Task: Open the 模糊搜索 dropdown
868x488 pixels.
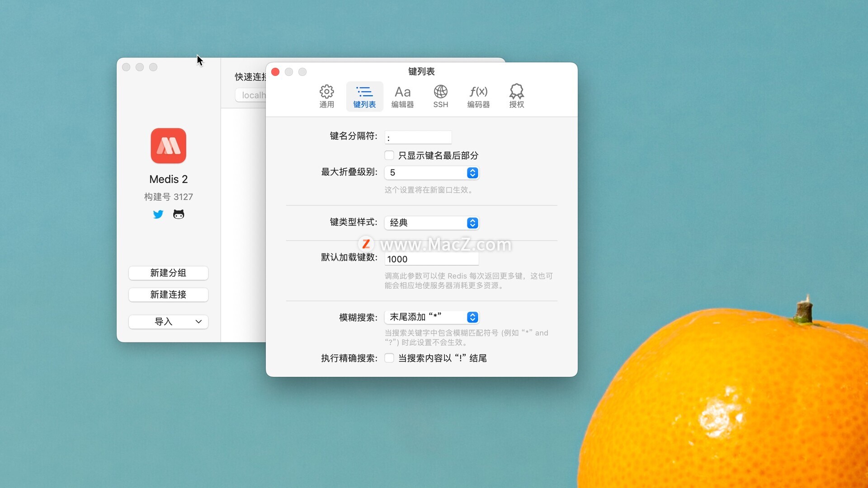Action: 432,317
